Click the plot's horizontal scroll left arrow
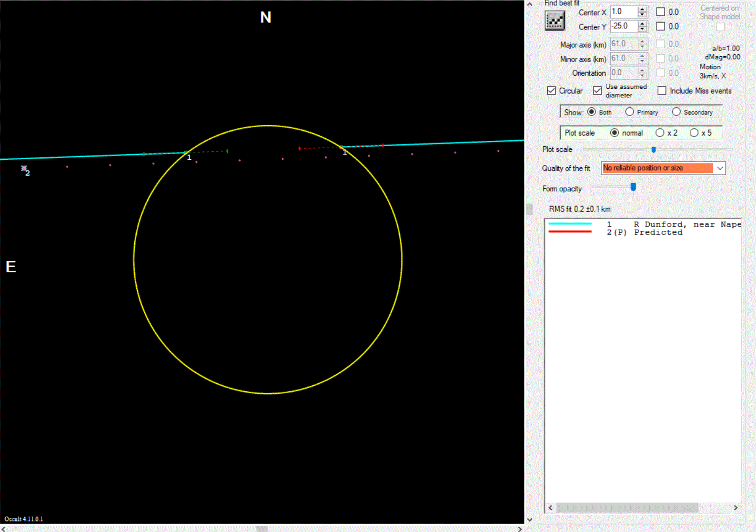The width and height of the screenshot is (756, 532). [x=4, y=529]
